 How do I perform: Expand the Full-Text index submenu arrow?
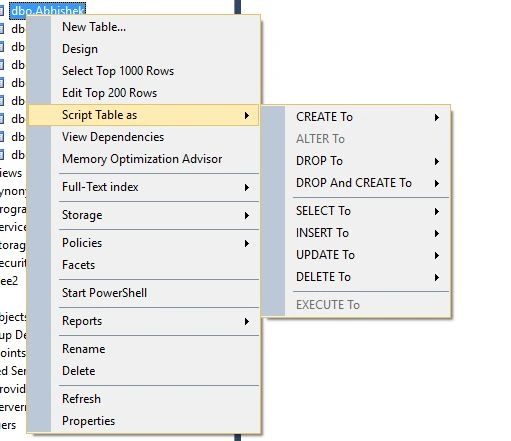[x=247, y=187]
